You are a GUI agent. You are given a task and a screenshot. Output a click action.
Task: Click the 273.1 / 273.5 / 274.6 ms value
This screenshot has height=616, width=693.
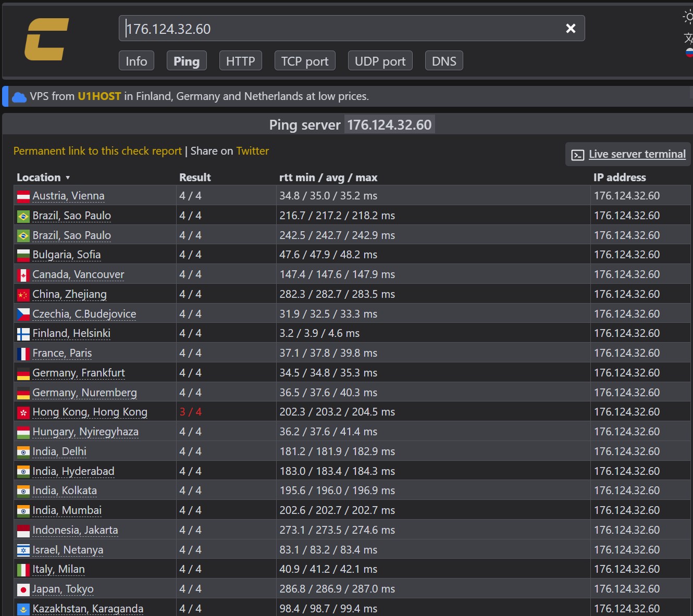[x=337, y=530]
